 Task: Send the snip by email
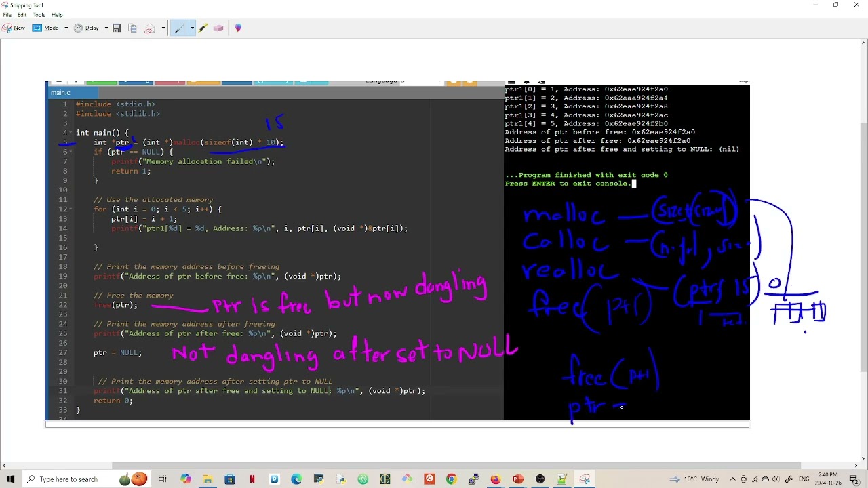click(149, 28)
